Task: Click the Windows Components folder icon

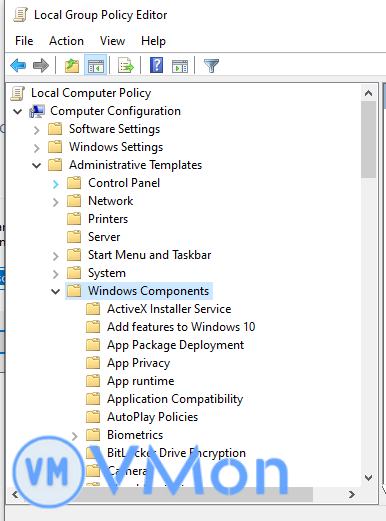Action: pyautogui.click(x=74, y=291)
